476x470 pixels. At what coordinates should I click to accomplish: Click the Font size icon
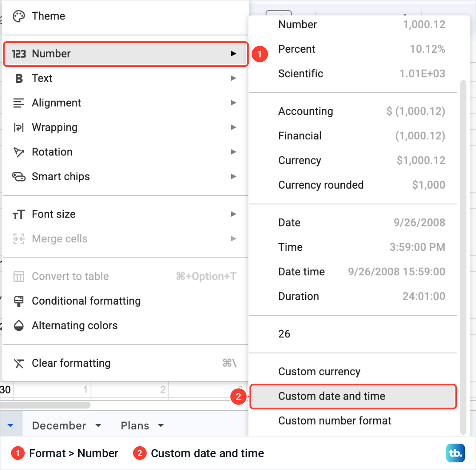(19, 215)
